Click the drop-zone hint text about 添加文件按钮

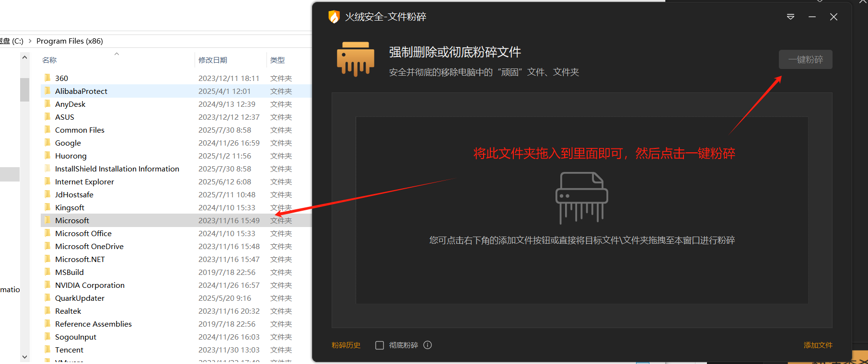click(582, 240)
